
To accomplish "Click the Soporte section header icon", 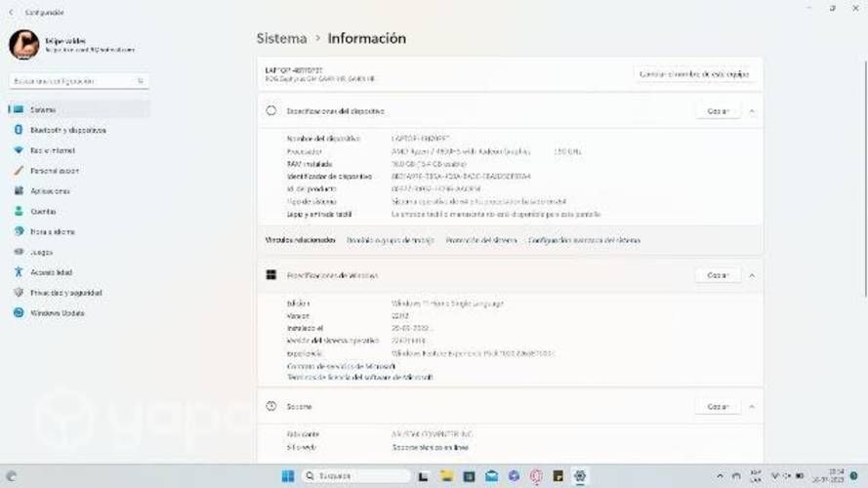I will [x=271, y=407].
